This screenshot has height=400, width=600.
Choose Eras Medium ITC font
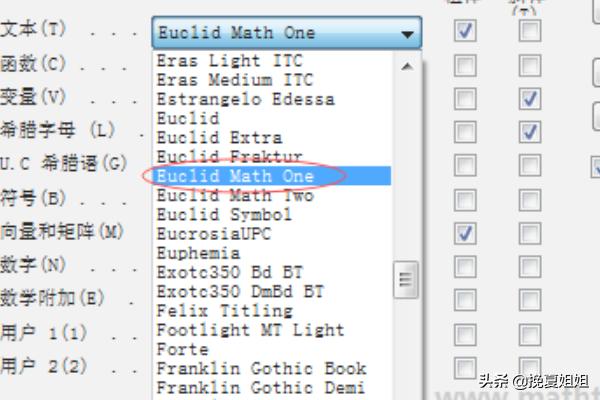(234, 80)
